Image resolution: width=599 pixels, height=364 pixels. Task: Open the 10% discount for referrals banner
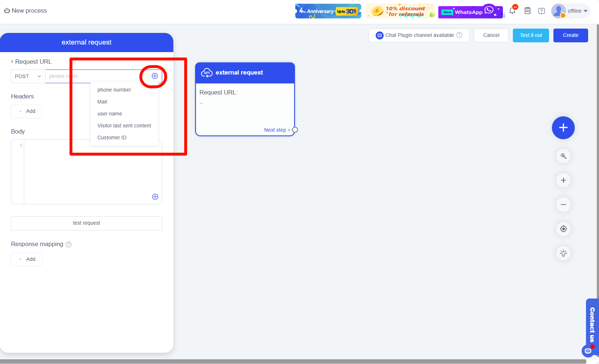(x=400, y=11)
